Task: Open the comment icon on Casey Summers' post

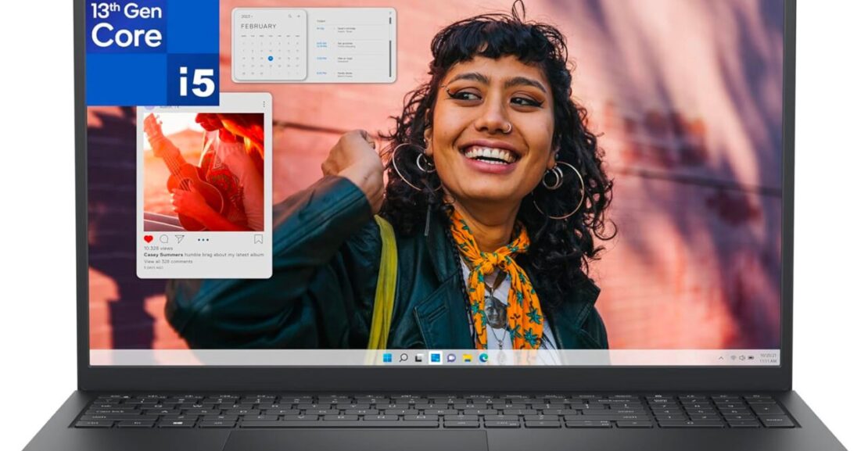Action: tap(164, 240)
